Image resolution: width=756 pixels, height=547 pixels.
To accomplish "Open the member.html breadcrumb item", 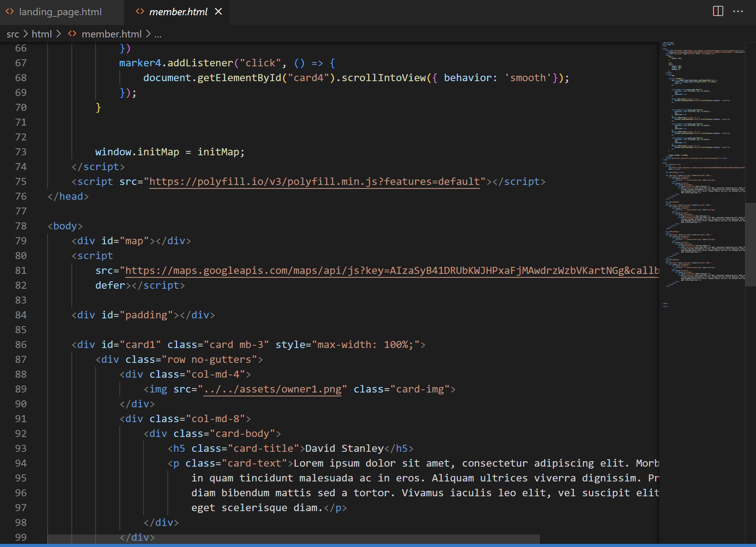I will click(x=111, y=34).
